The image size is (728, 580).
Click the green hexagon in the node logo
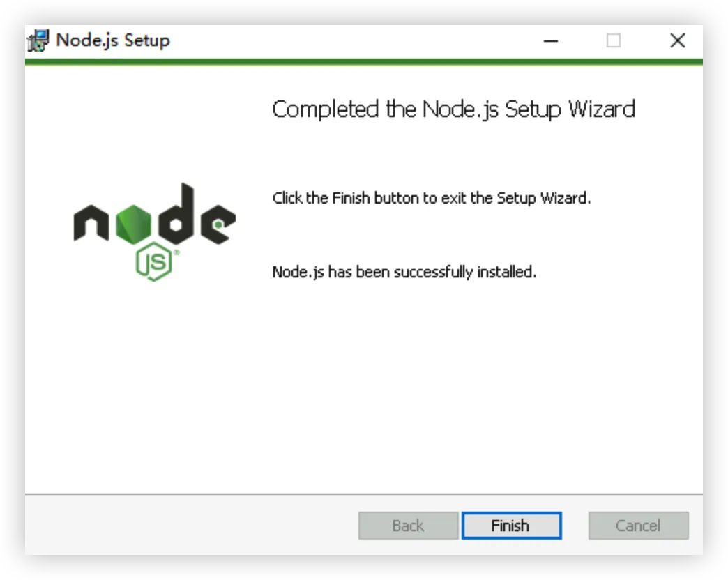pyautogui.click(x=133, y=224)
